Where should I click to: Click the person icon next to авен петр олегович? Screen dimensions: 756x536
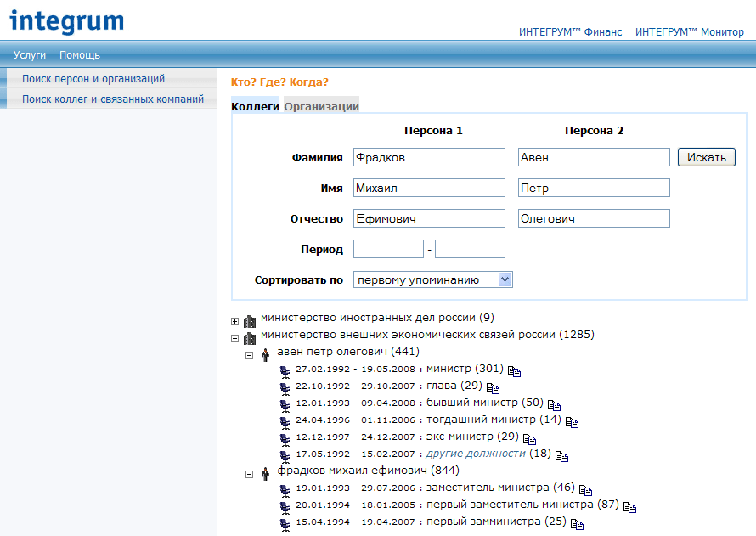[x=265, y=355]
